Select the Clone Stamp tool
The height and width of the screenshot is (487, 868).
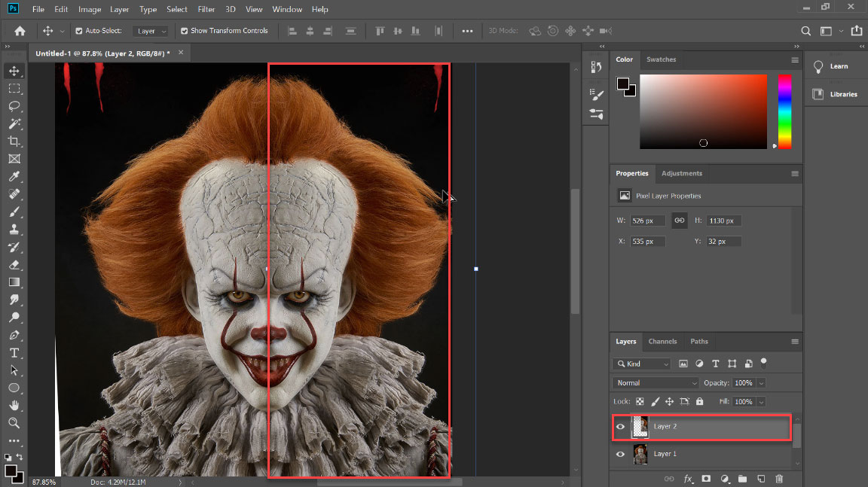(14, 230)
